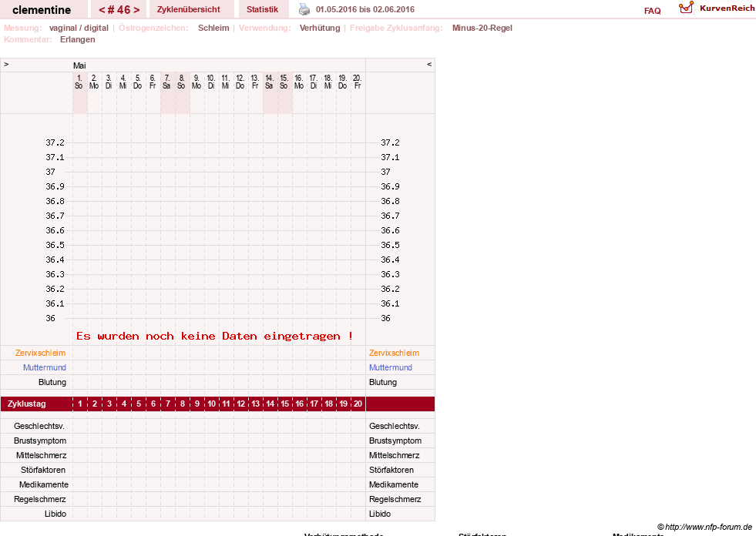Click the left Geschlechtsv. row label
Viewport: 756px width, 536px height.
39,426
